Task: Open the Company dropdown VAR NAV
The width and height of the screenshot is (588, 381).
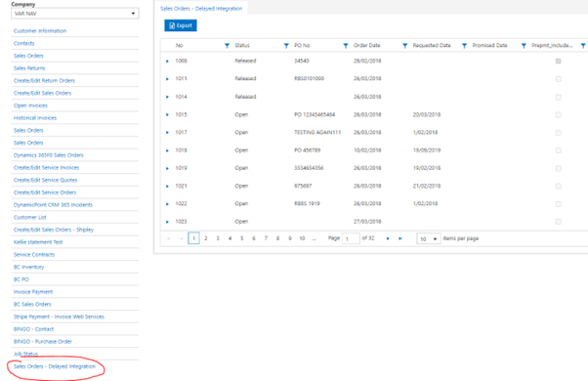Action: coord(74,14)
